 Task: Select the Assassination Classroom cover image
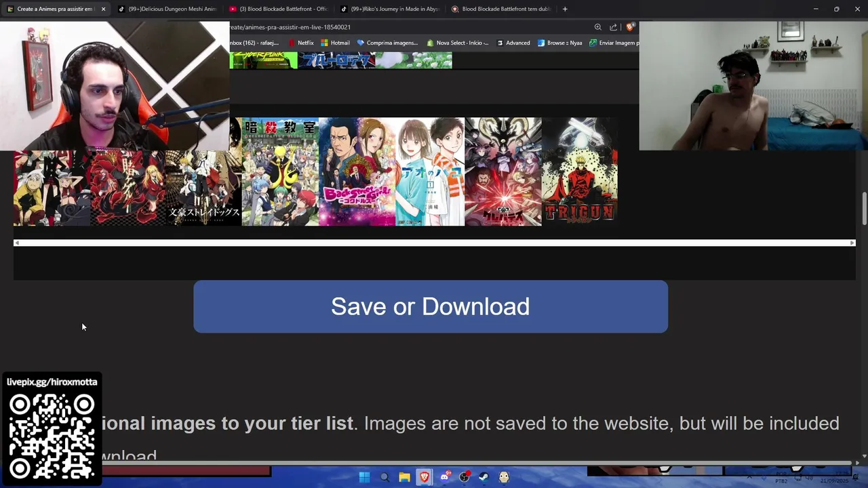point(280,171)
